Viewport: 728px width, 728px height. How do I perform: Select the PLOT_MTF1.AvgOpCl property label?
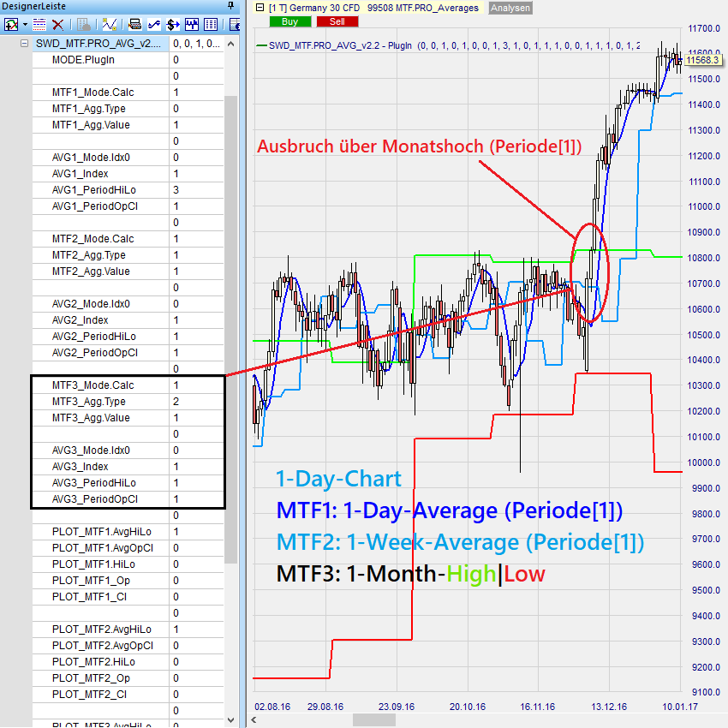point(103,548)
